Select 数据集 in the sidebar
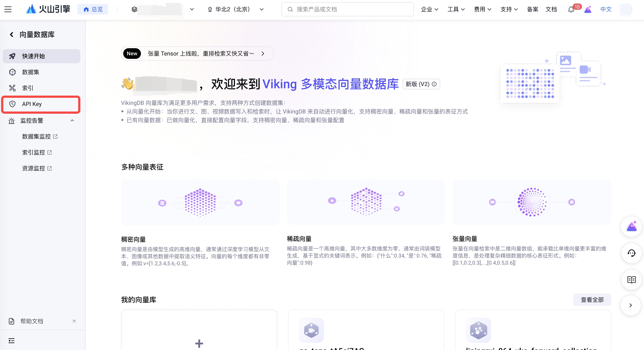644x350 pixels. pos(30,72)
